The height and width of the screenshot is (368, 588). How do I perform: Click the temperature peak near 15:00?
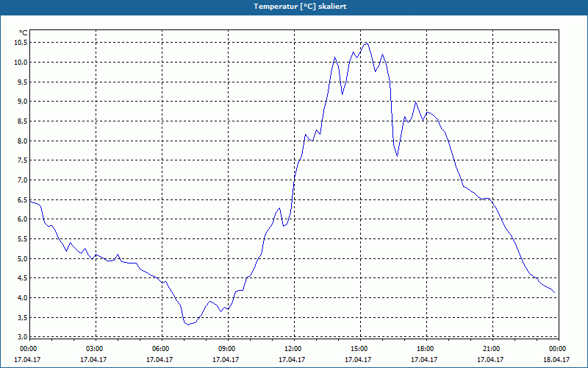366,43
